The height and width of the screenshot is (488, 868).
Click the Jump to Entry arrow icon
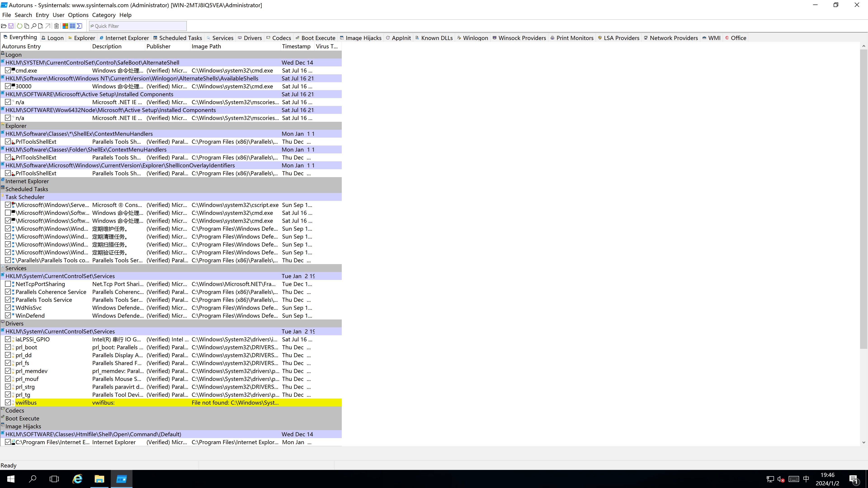tap(48, 26)
